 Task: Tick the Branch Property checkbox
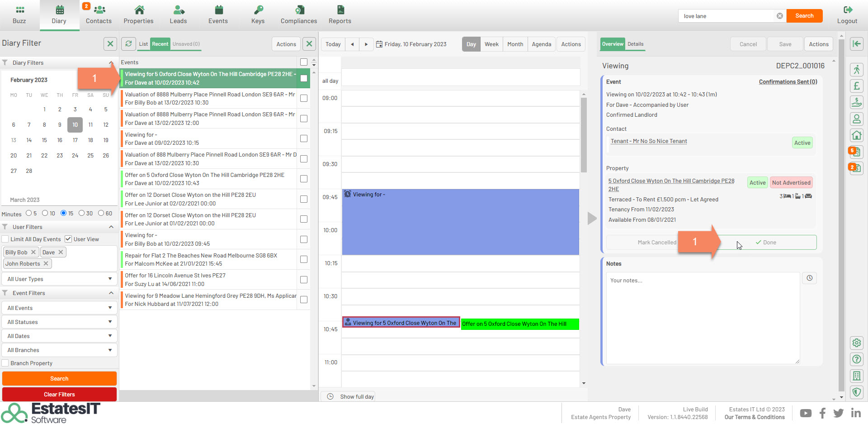[x=5, y=363]
